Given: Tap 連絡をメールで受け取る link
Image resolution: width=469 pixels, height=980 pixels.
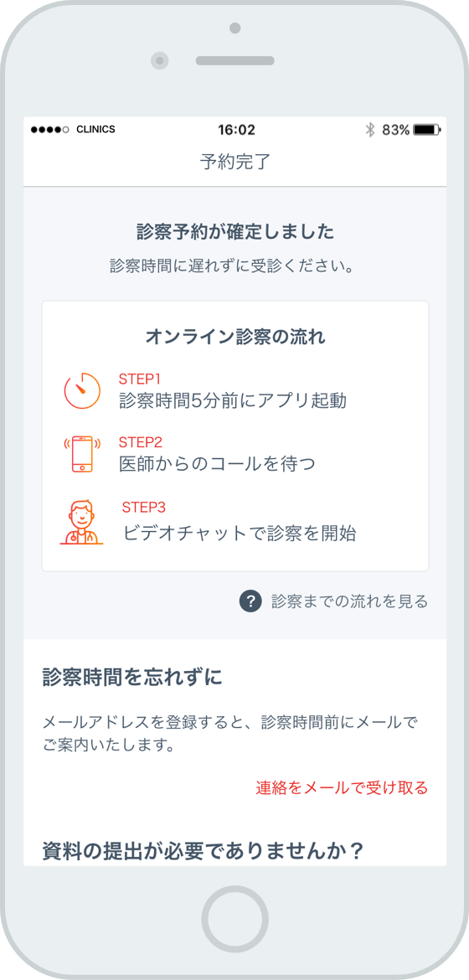Looking at the screenshot, I should pos(342,787).
